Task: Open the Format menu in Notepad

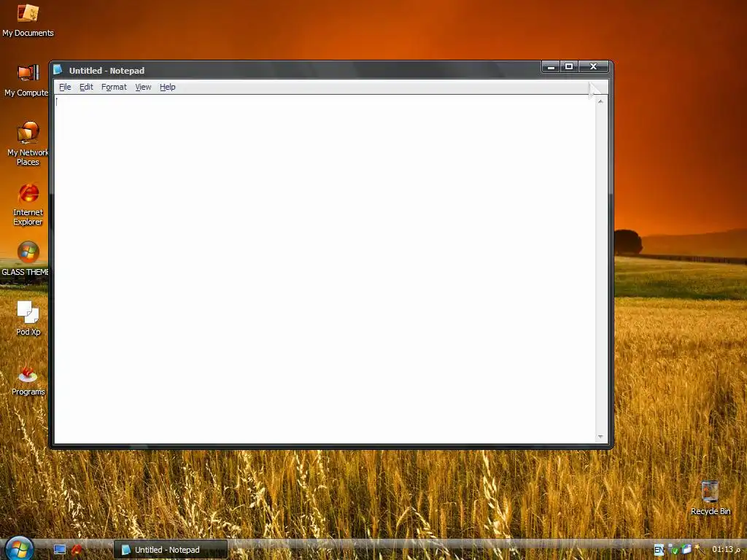Action: pyautogui.click(x=114, y=87)
